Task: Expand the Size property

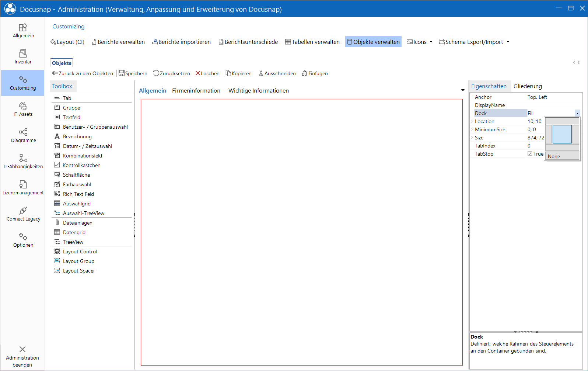Action: click(x=472, y=138)
